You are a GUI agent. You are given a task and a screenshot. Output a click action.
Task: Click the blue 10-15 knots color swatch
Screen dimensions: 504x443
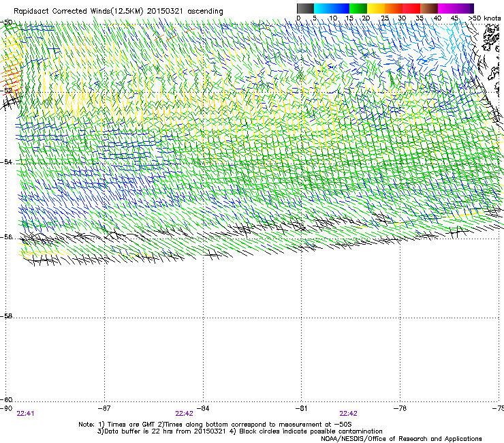(341, 8)
